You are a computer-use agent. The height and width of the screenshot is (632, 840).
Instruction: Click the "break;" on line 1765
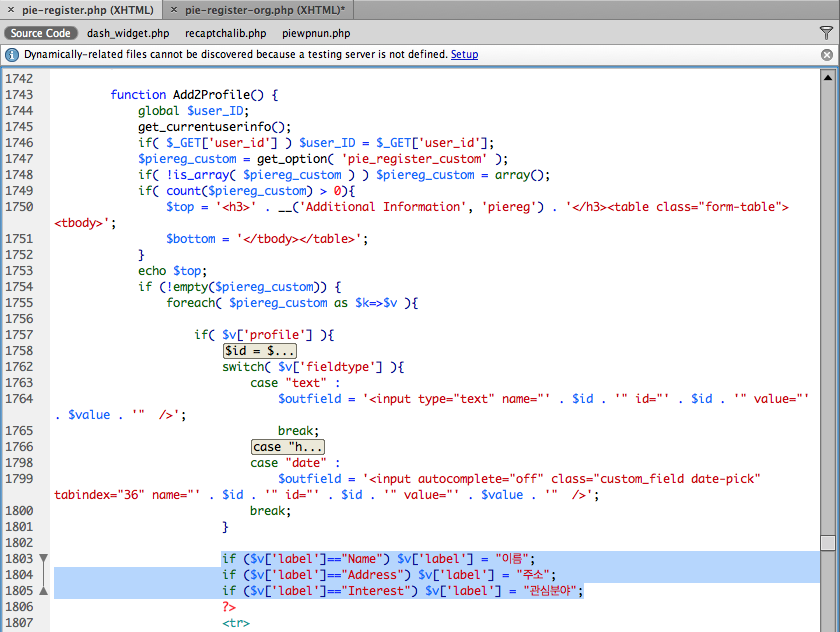298,431
